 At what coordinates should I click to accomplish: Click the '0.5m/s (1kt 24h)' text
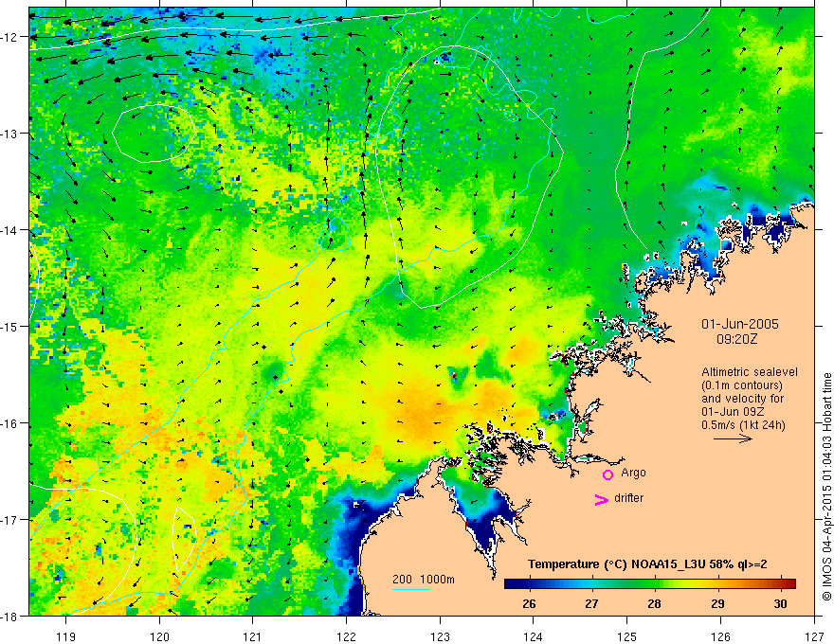tap(743, 424)
